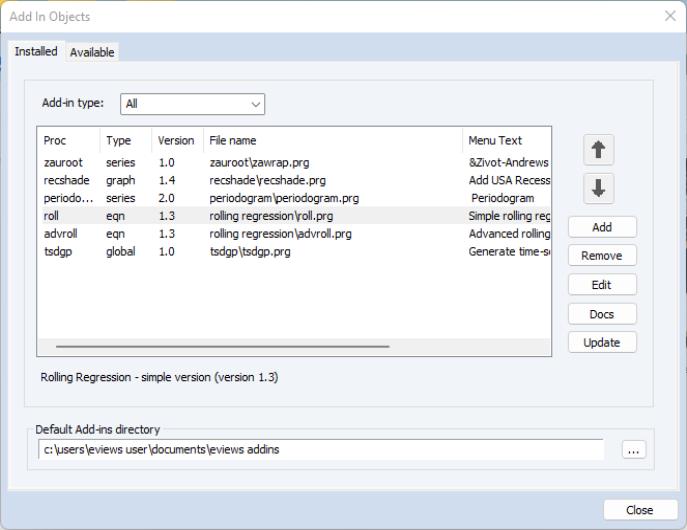This screenshot has height=530, width=687.
Task: Open Docs for the selected add-in
Action: coord(602,314)
